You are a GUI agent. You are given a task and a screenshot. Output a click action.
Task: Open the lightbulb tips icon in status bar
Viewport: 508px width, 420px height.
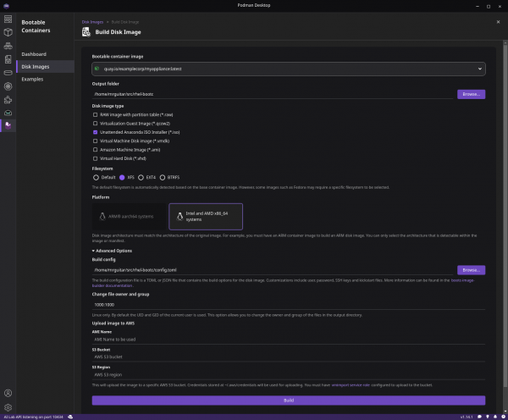pyautogui.click(x=488, y=417)
